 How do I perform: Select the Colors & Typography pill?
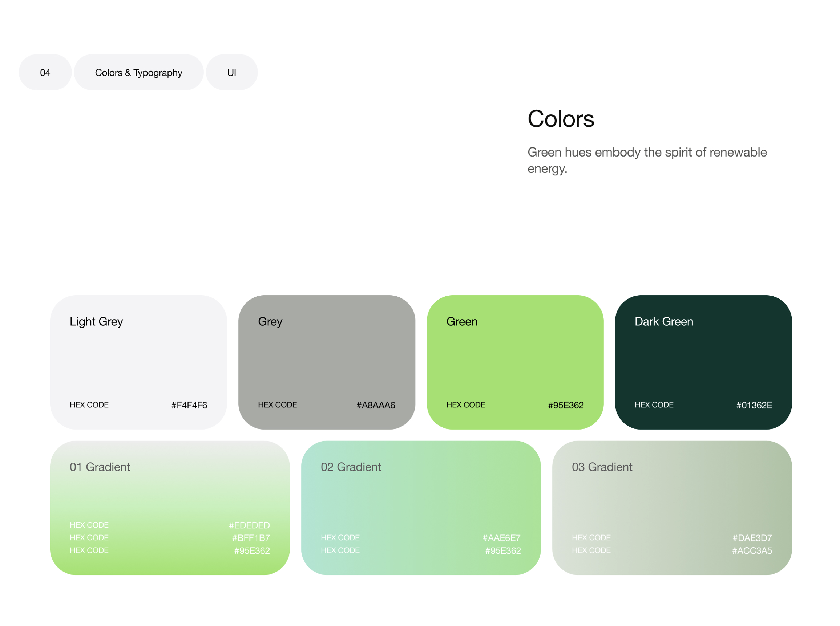click(138, 72)
